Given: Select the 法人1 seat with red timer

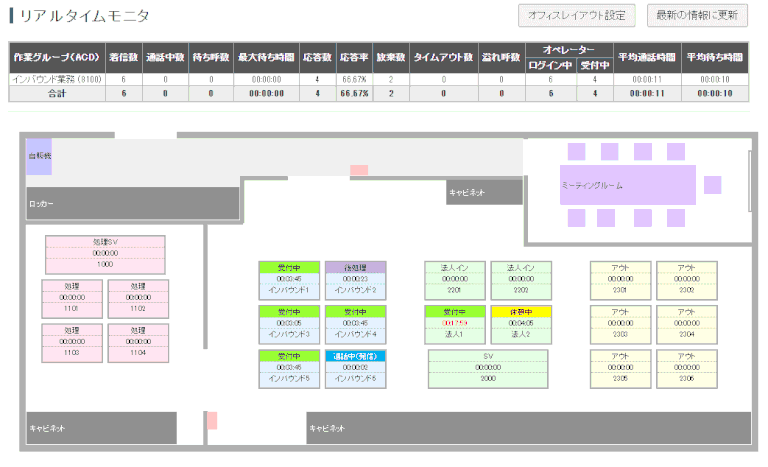Looking at the screenshot, I should [x=454, y=324].
